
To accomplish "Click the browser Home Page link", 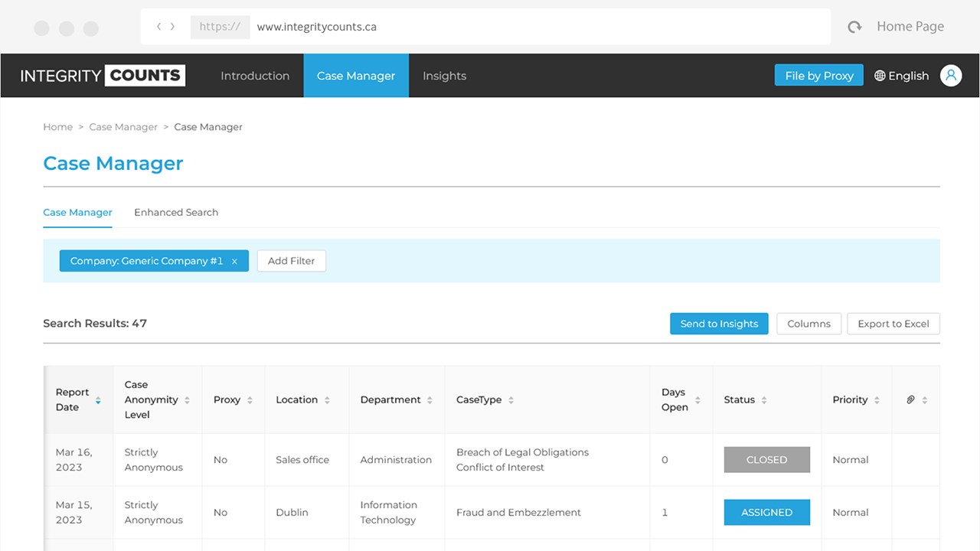I will 910,26.
